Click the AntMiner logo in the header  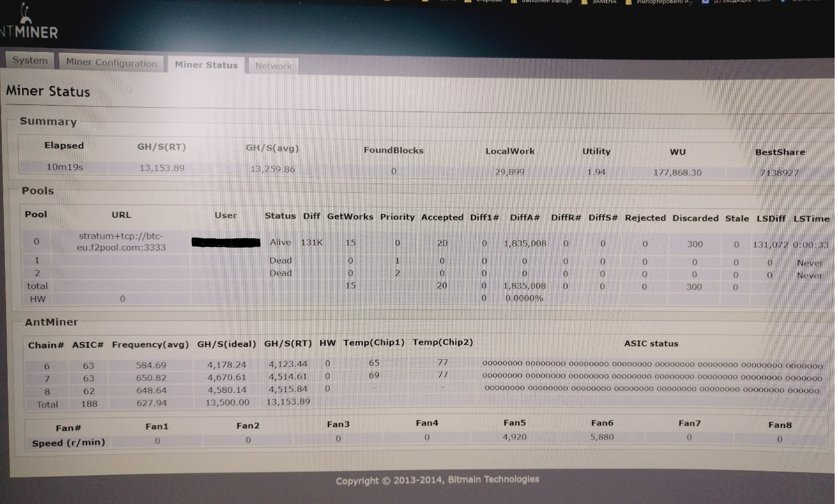(x=29, y=23)
